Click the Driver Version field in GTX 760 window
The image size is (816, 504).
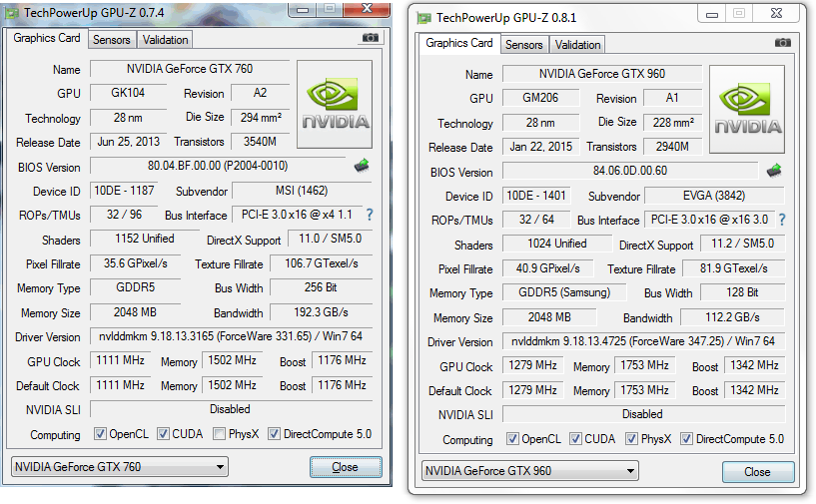(231, 337)
